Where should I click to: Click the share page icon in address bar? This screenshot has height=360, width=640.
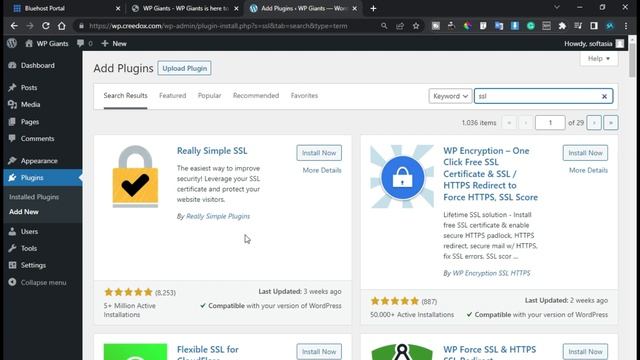coord(400,26)
